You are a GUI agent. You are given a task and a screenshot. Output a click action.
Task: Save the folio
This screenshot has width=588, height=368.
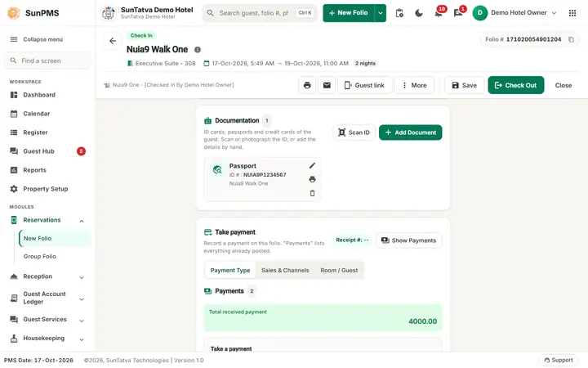point(464,85)
